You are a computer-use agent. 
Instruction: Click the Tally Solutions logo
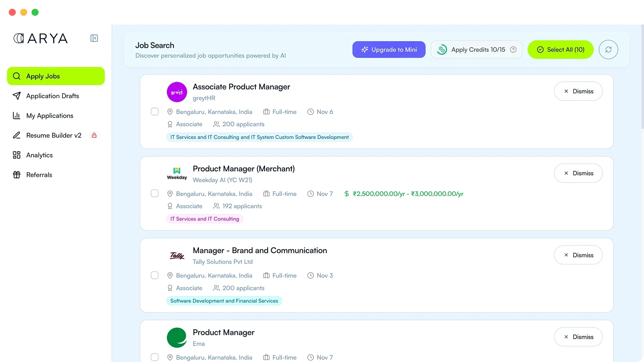click(177, 256)
